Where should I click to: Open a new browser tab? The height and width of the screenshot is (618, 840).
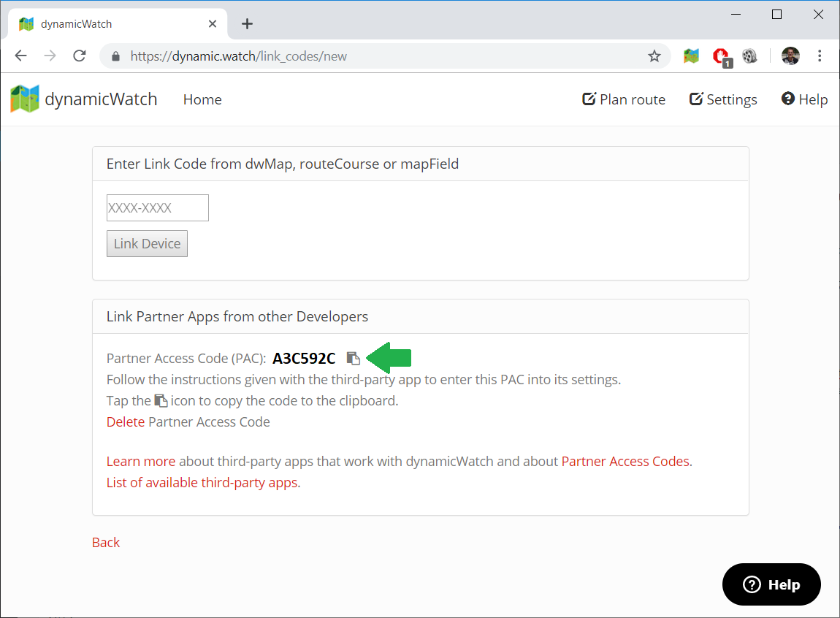(247, 24)
